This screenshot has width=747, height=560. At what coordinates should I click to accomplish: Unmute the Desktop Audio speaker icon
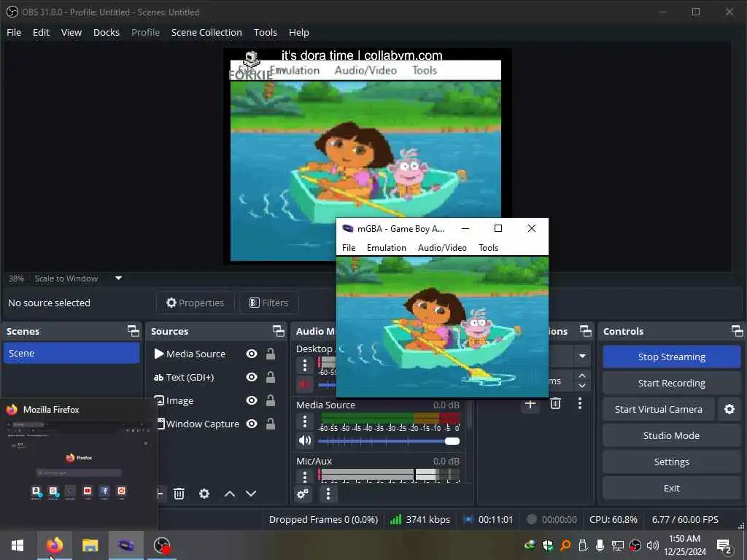pyautogui.click(x=304, y=384)
